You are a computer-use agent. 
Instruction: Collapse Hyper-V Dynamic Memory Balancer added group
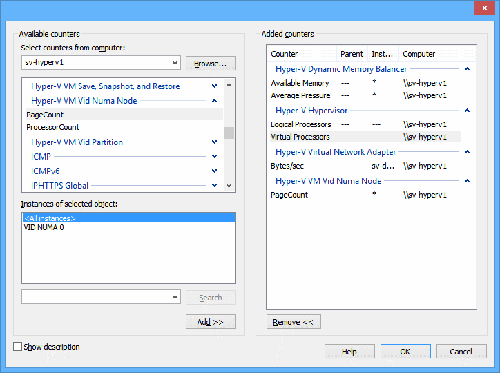pos(467,69)
